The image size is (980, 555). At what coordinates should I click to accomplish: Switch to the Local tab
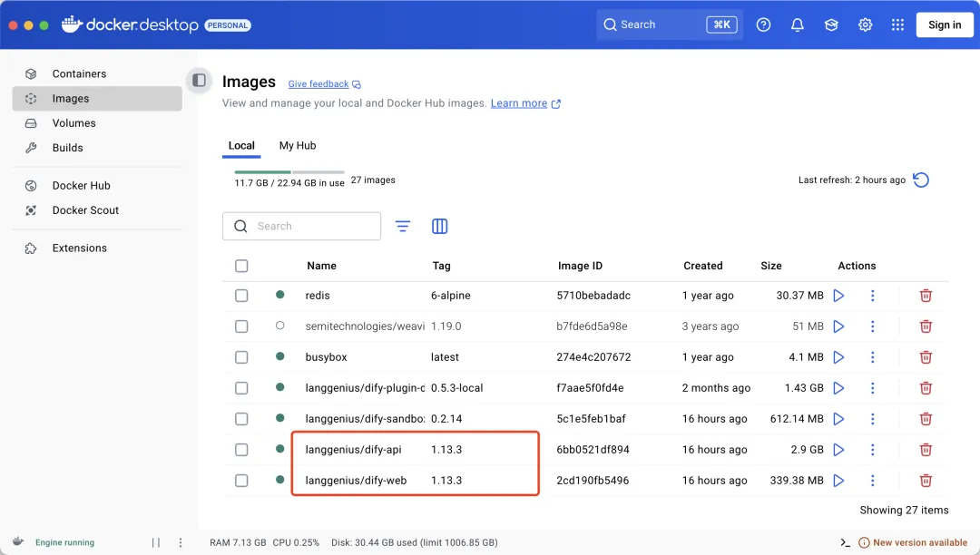point(241,145)
